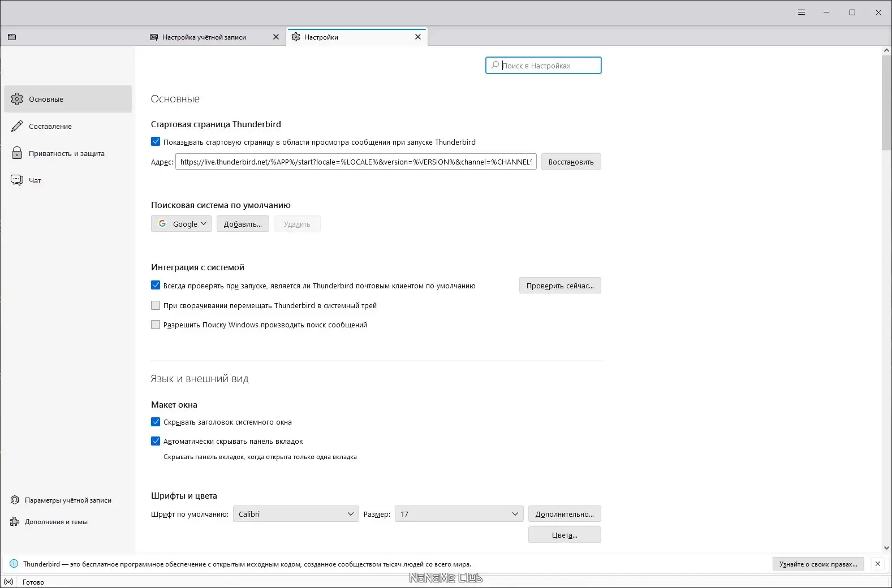This screenshot has width=892, height=588.
Task: Enable Windows Search to search messages
Action: 156,325
